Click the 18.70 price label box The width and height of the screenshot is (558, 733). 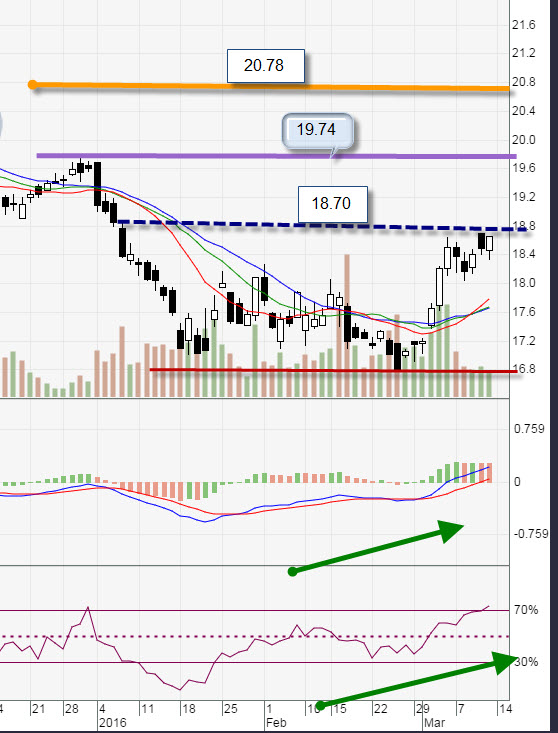(x=333, y=204)
